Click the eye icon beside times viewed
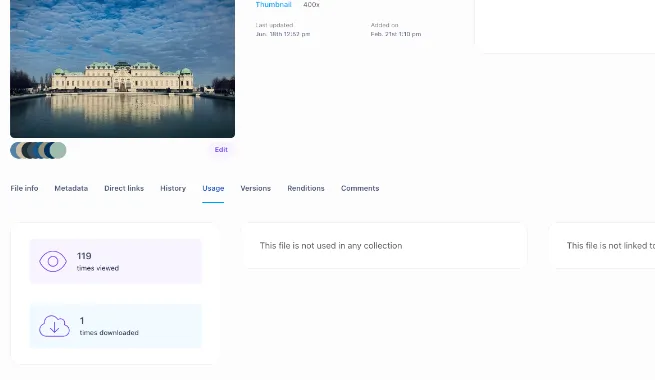 point(53,261)
